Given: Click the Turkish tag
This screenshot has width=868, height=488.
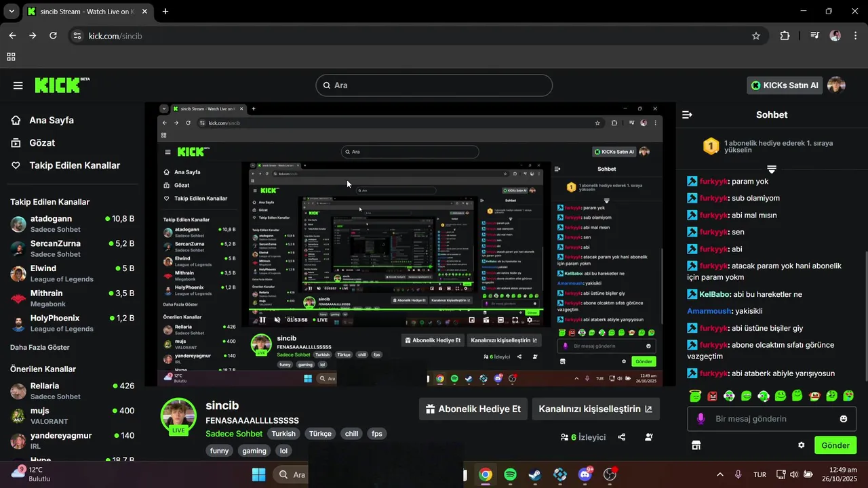Looking at the screenshot, I should [x=283, y=434].
